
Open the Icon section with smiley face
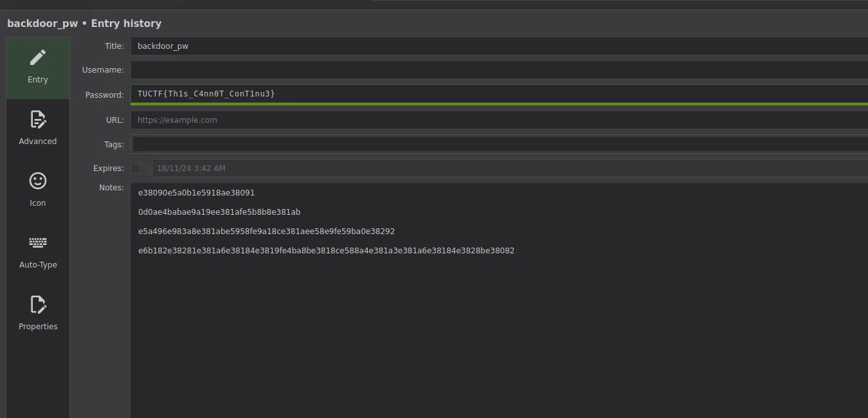[38, 190]
